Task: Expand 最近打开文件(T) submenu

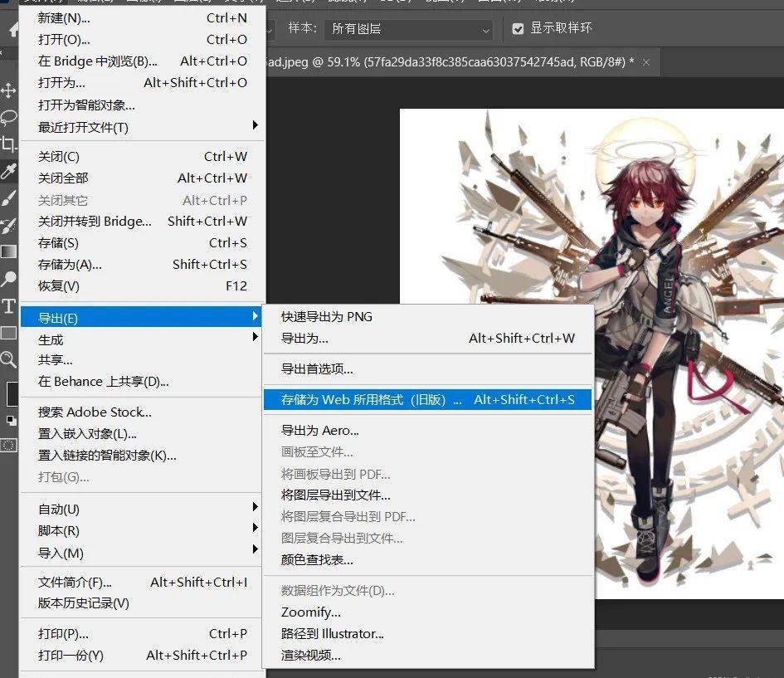Action: 143,127
